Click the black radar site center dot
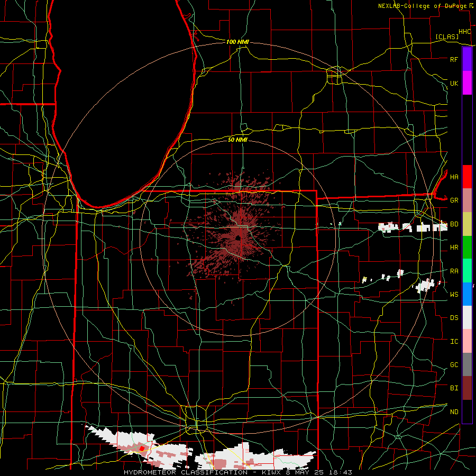The height and width of the screenshot is (476, 476). 237,238
